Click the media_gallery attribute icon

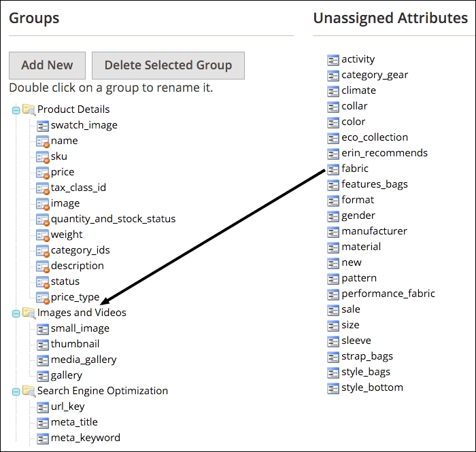tap(42, 360)
